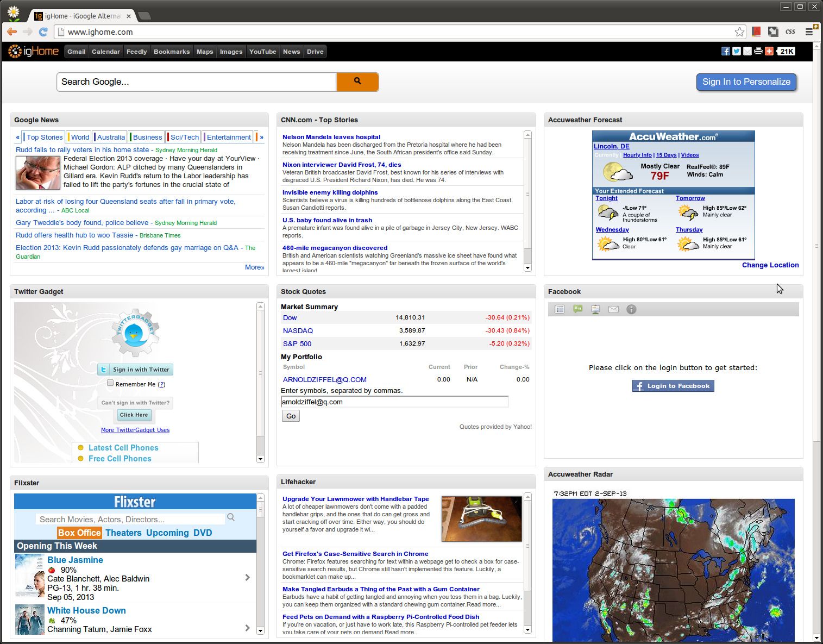Open Gmail from the top nav bar
The image size is (823, 644).
point(76,52)
